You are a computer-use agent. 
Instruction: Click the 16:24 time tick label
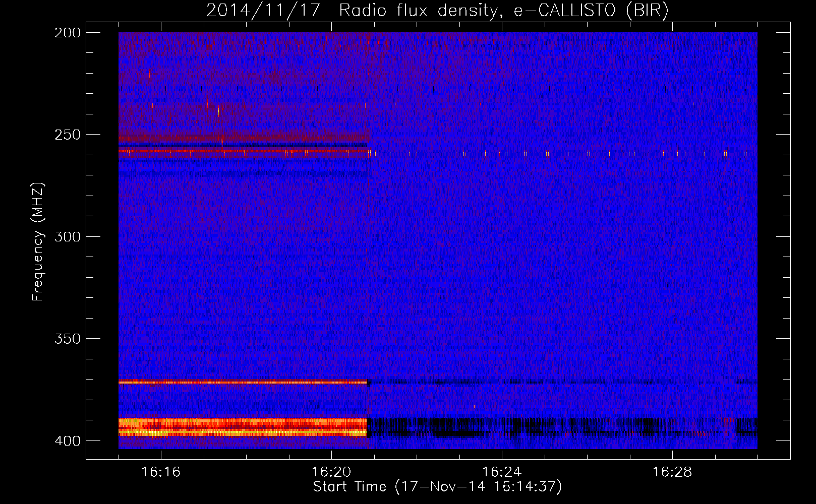(x=502, y=472)
